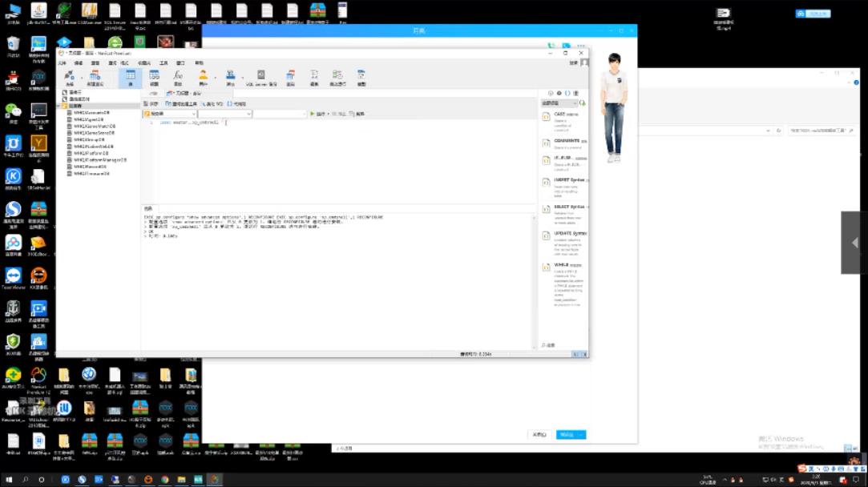This screenshot has width=868, height=487.
Task: Open the File menu in Navicat
Action: 62,62
